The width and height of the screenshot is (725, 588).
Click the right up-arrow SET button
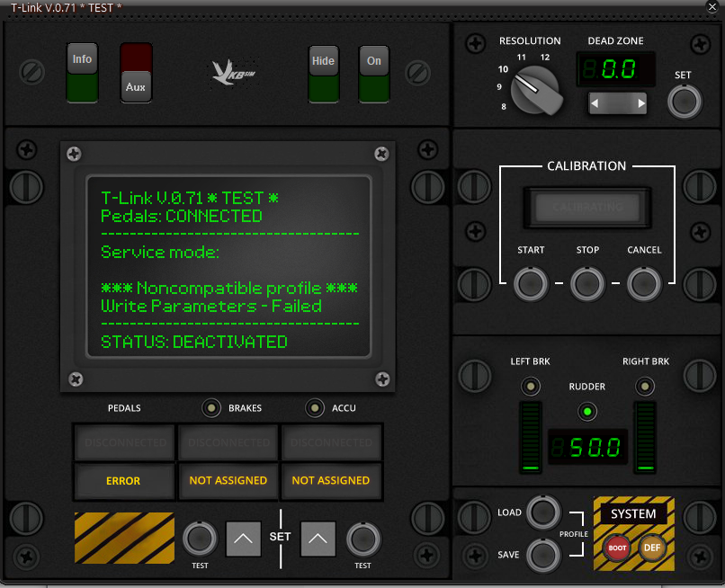318,539
